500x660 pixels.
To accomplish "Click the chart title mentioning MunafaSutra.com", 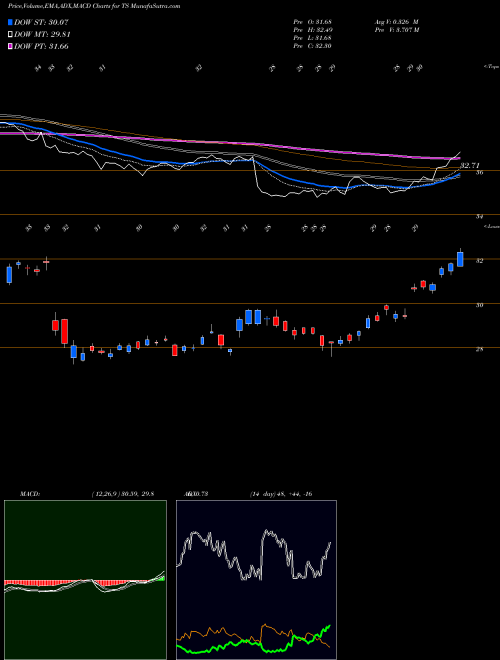I will (x=94, y=6).
